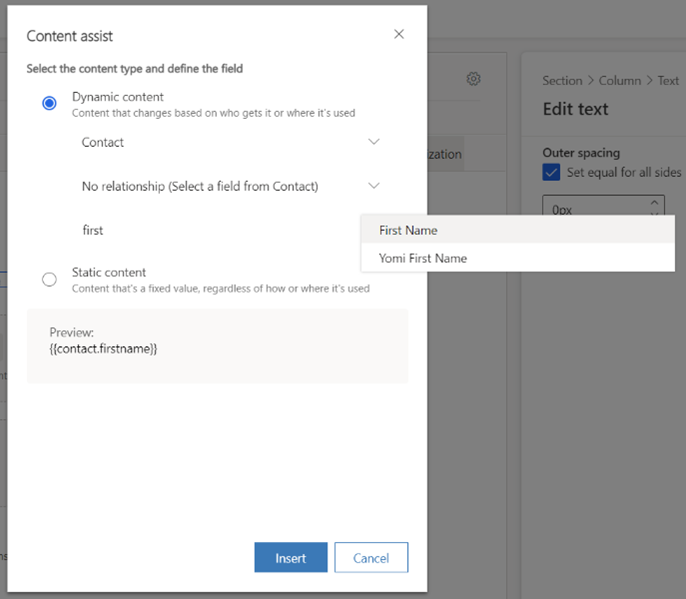The width and height of the screenshot is (686, 599).
Task: Choose First Name from suggestion list
Action: coord(518,230)
